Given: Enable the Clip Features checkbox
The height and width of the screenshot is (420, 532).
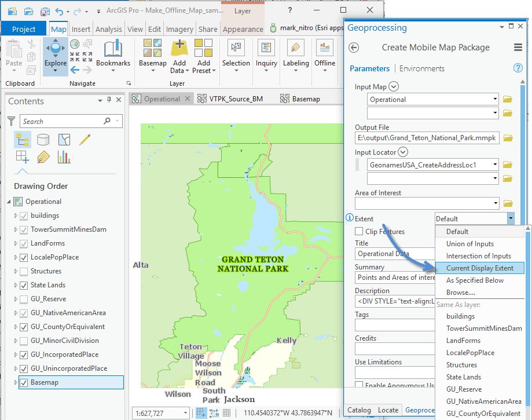Looking at the screenshot, I should click(359, 231).
